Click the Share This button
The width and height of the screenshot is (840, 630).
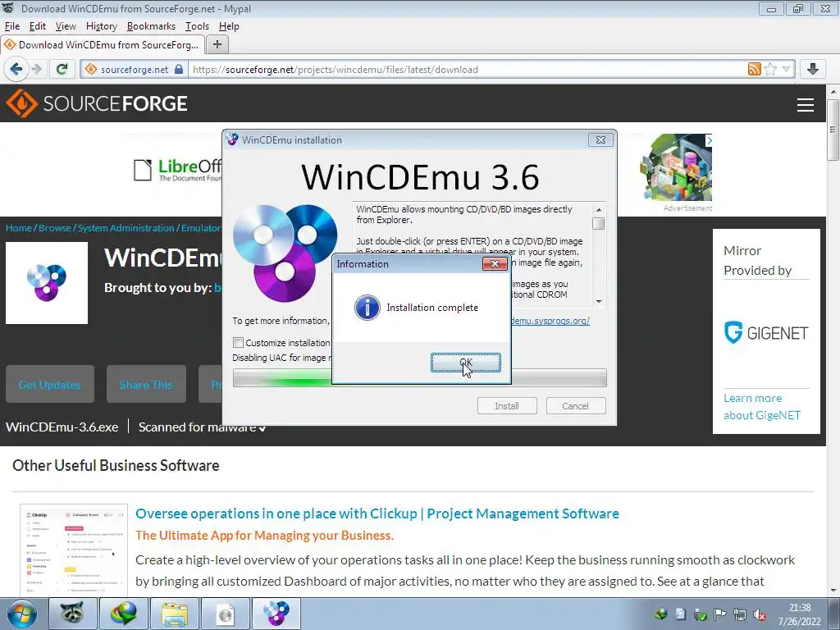[146, 384]
